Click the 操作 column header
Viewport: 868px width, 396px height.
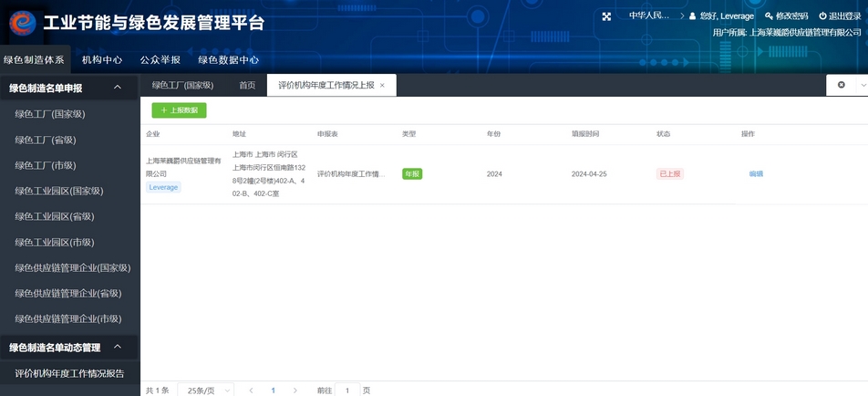point(748,134)
